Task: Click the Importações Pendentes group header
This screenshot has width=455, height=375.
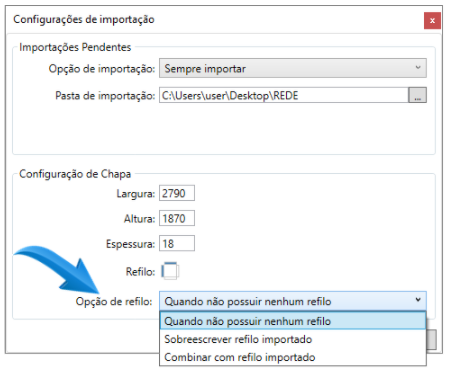Action: coord(75,47)
